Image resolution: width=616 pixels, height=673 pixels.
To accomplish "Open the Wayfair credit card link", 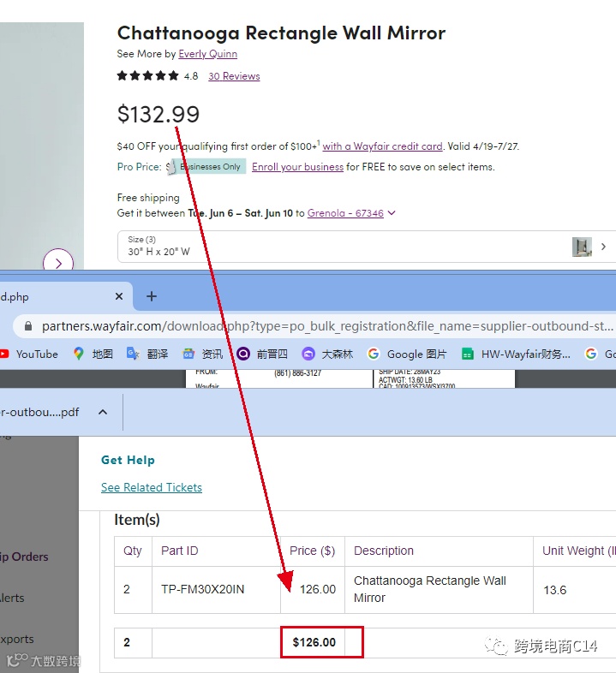I will click(382, 146).
